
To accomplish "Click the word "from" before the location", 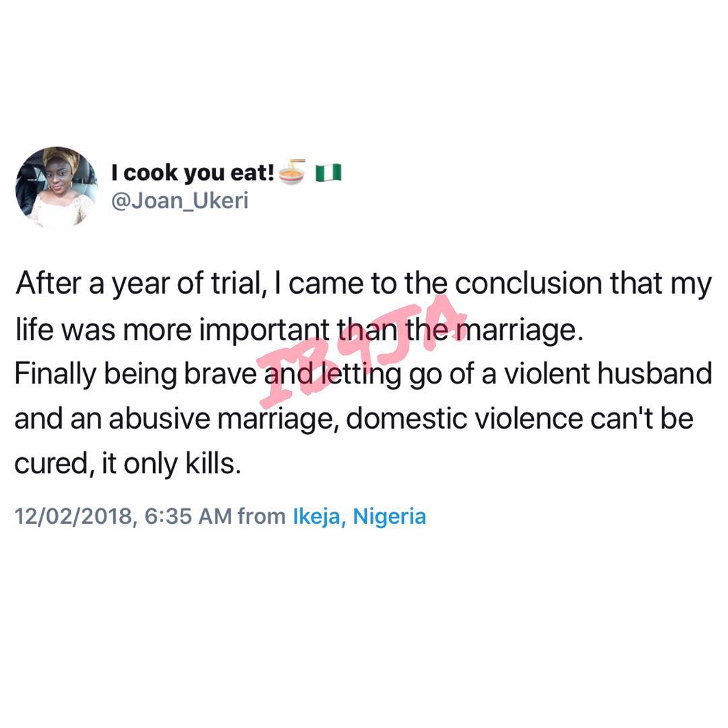I will coord(262,517).
